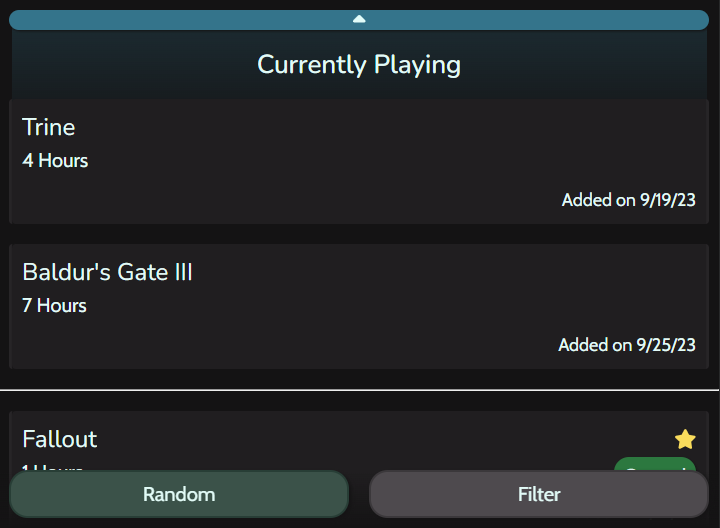Click the blue collapse bar at top

point(359,20)
